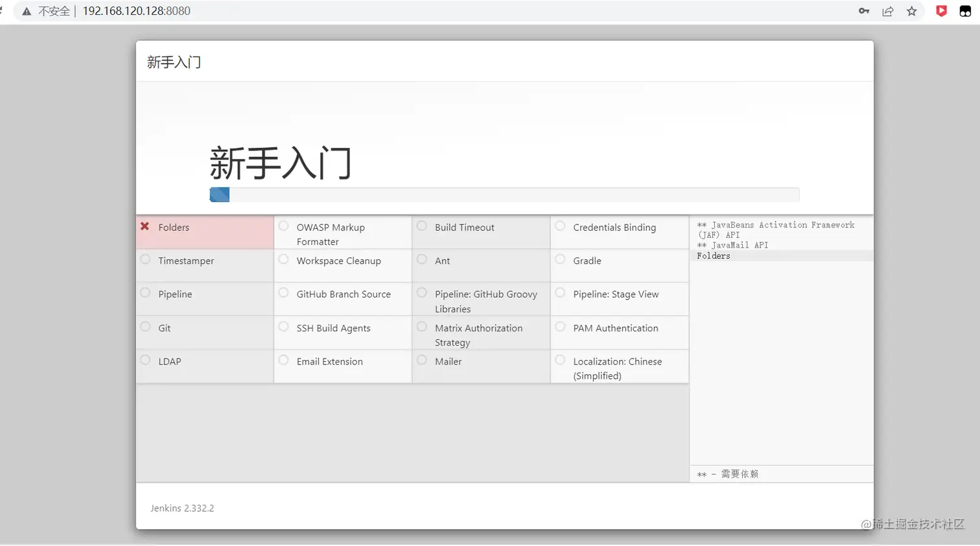Viewport: 980px width, 546px height.
Task: Click the not secure warning triangle icon
Action: click(x=27, y=11)
